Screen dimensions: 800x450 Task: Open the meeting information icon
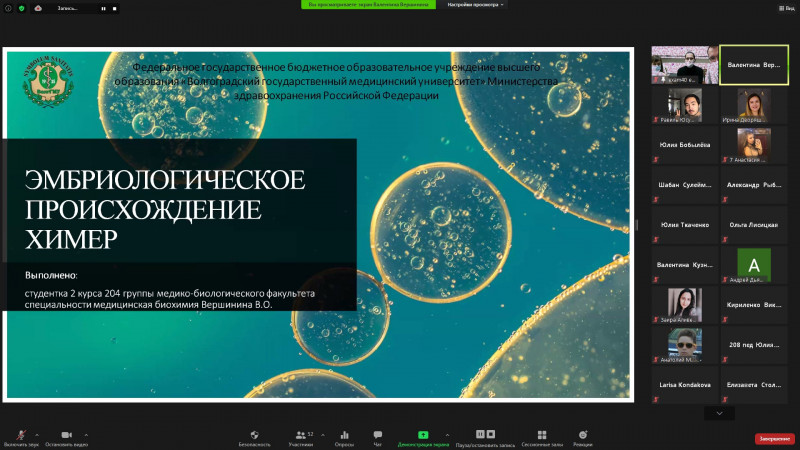(8, 8)
